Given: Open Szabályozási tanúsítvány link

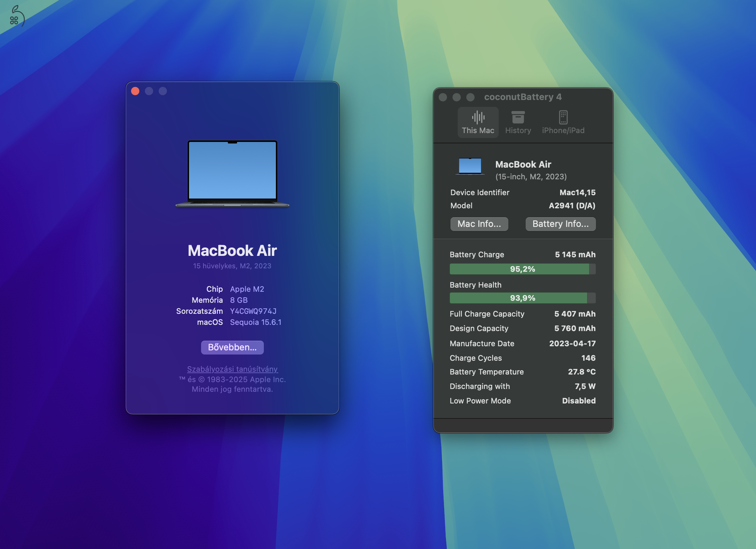Looking at the screenshot, I should click(232, 369).
